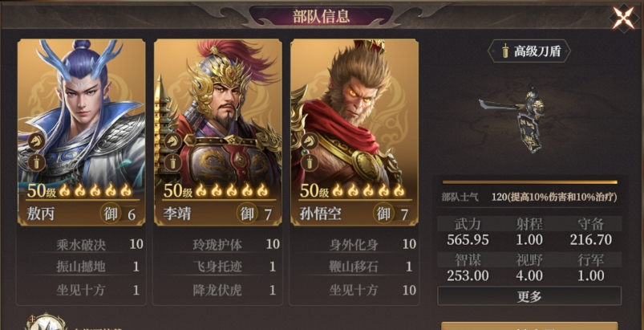Open skill 降龙伏虎
Viewport: 644px width, 330px height.
click(x=217, y=291)
